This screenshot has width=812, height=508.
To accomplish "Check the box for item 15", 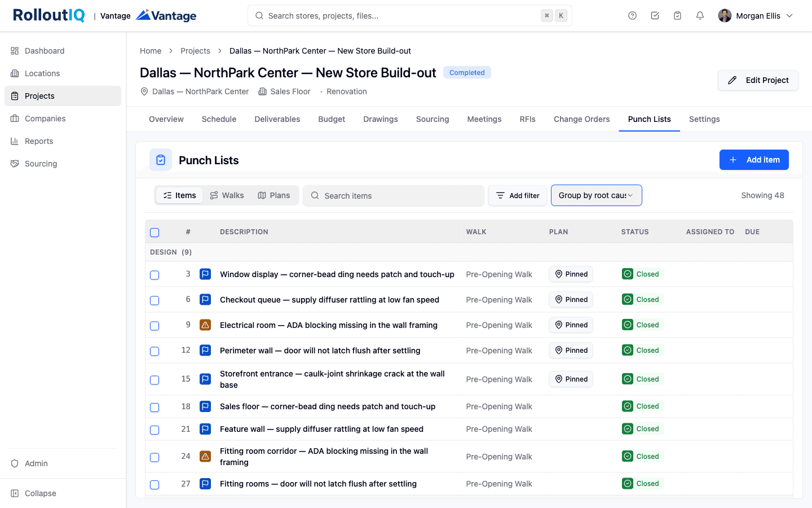I will point(155,380).
